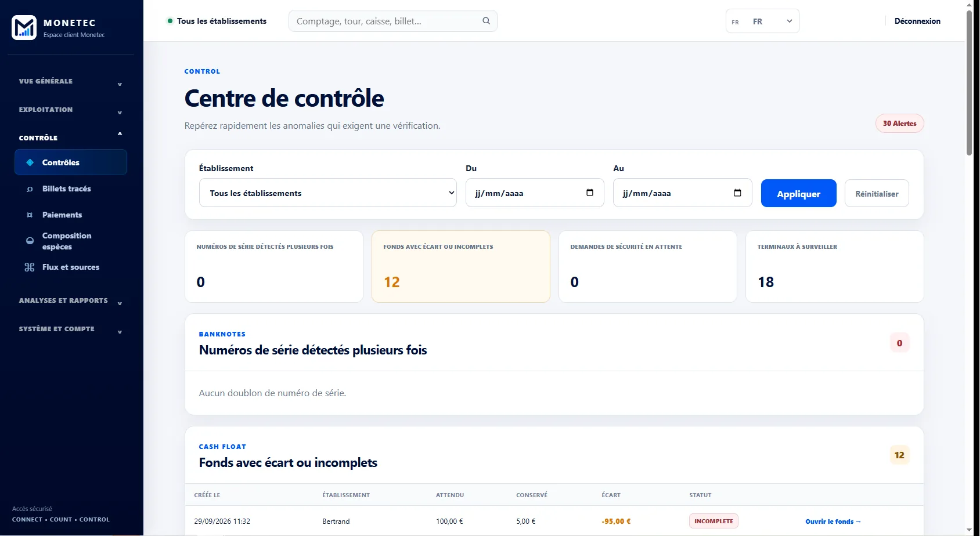Click the Tous les établissements header indicator
The width and height of the screenshot is (980, 536).
217,21
